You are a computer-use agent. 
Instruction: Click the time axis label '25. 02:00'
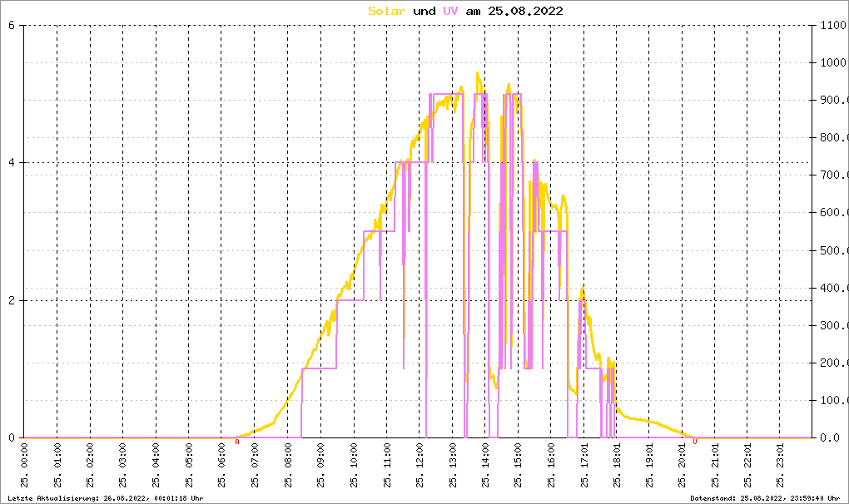point(90,465)
